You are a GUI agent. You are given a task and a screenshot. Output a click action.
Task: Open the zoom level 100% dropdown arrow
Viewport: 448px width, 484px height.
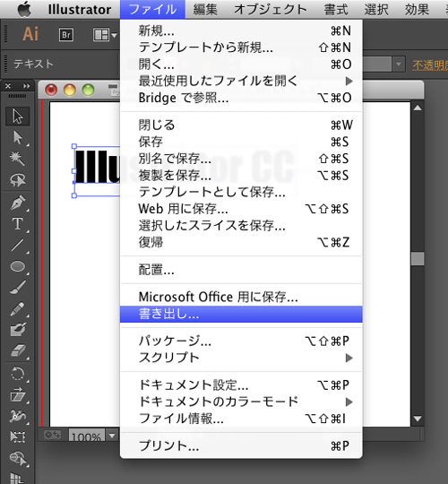coord(112,436)
